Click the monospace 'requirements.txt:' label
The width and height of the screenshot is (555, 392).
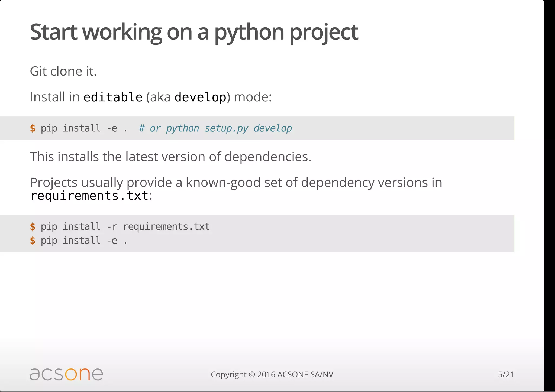pyautogui.click(x=91, y=196)
